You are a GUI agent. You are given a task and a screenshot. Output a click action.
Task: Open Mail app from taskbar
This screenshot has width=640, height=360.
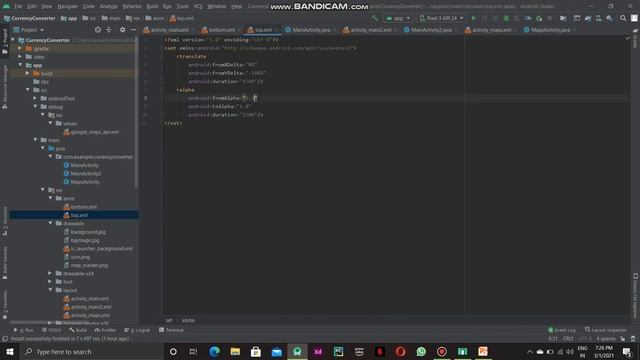point(277,351)
